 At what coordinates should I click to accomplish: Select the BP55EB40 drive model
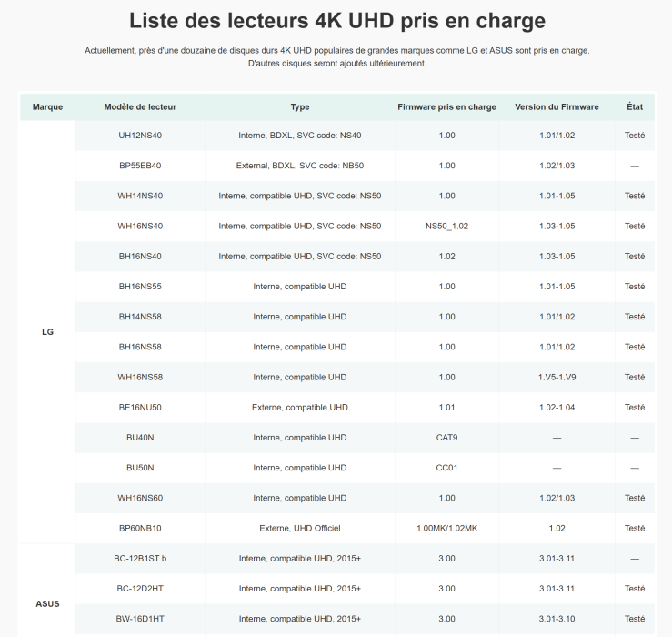pos(140,166)
